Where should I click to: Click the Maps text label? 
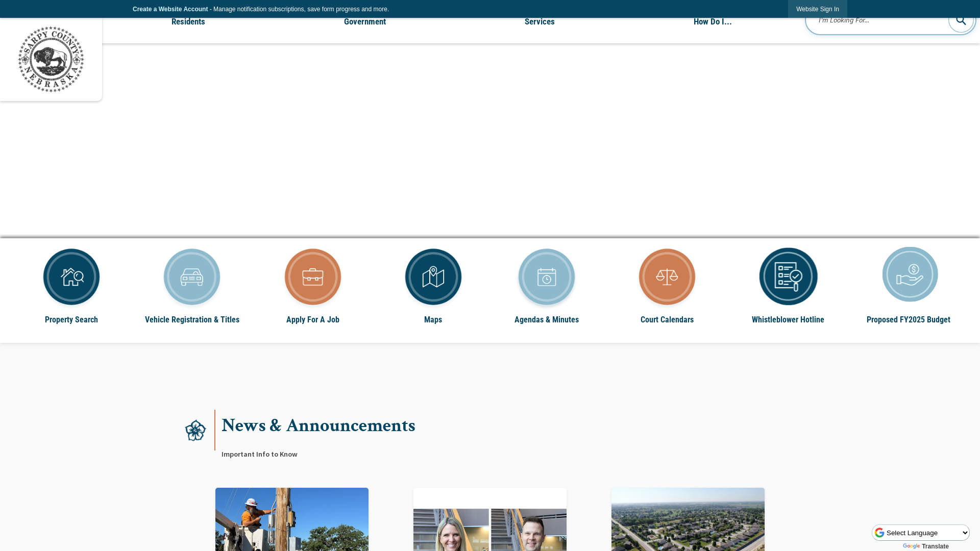pyautogui.click(x=433, y=320)
